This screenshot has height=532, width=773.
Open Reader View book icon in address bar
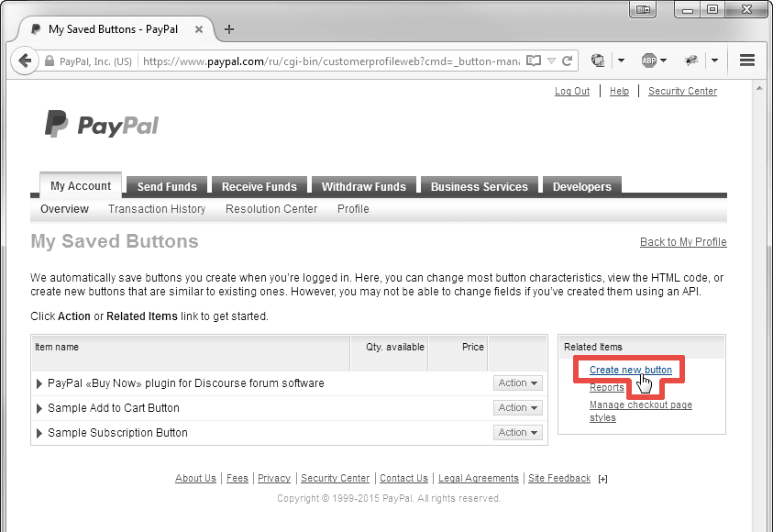tap(534, 61)
